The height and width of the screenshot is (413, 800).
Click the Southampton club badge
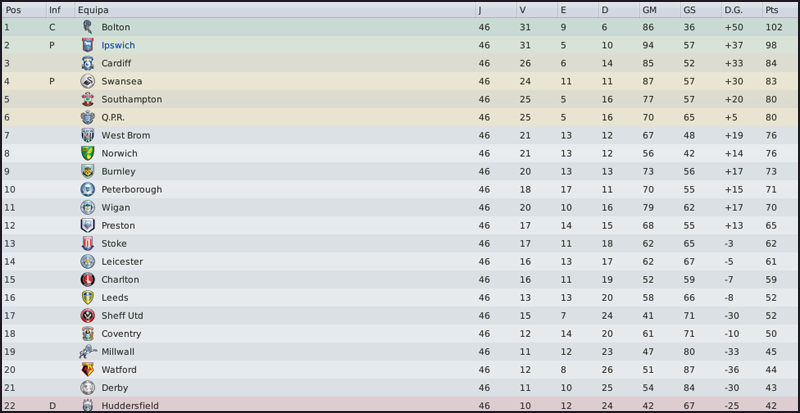tap(87, 100)
